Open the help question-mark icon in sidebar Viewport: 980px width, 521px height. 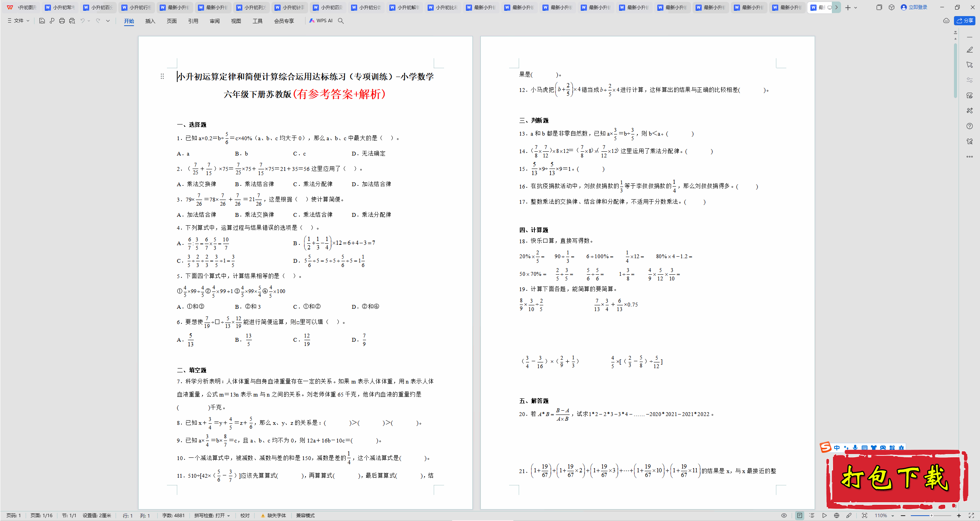point(970,126)
